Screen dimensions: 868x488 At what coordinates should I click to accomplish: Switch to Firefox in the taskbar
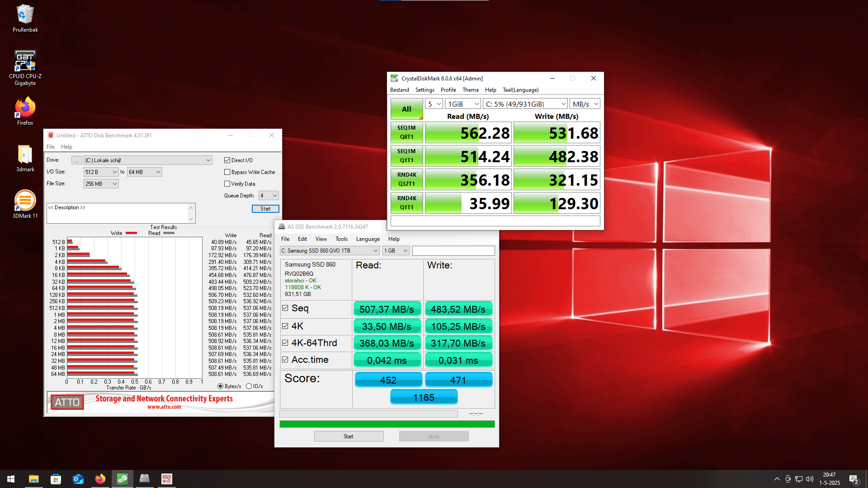pos(100,479)
